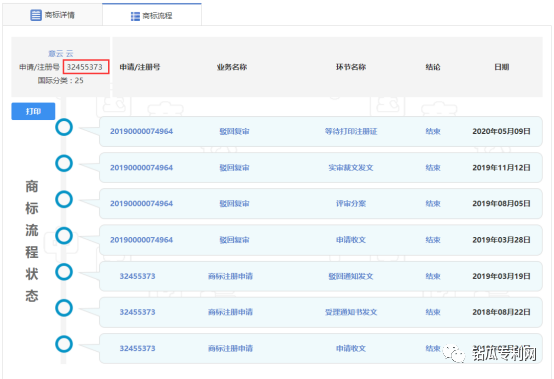Select the timeline circle for 2019年03月28日
Image resolution: width=554 pixels, height=379 pixels.
pos(64,236)
